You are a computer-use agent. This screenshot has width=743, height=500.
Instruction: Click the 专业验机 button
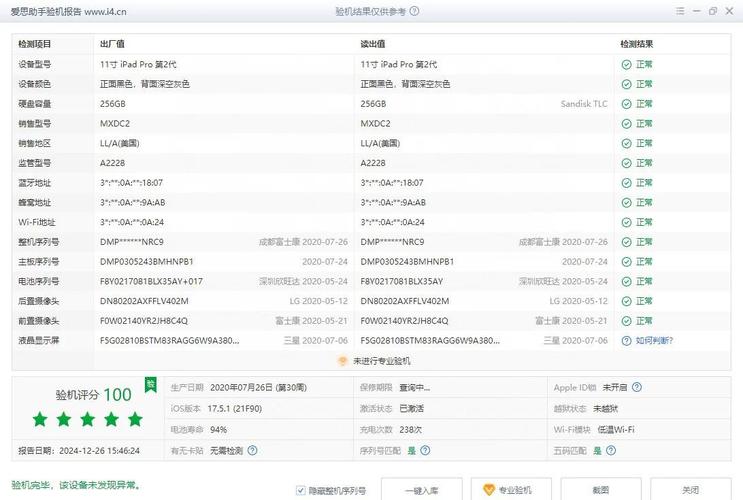click(x=511, y=490)
